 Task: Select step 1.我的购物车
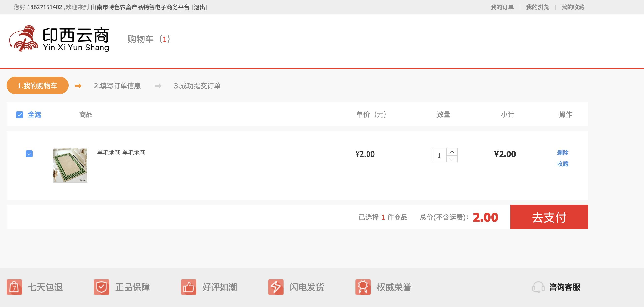tap(38, 85)
